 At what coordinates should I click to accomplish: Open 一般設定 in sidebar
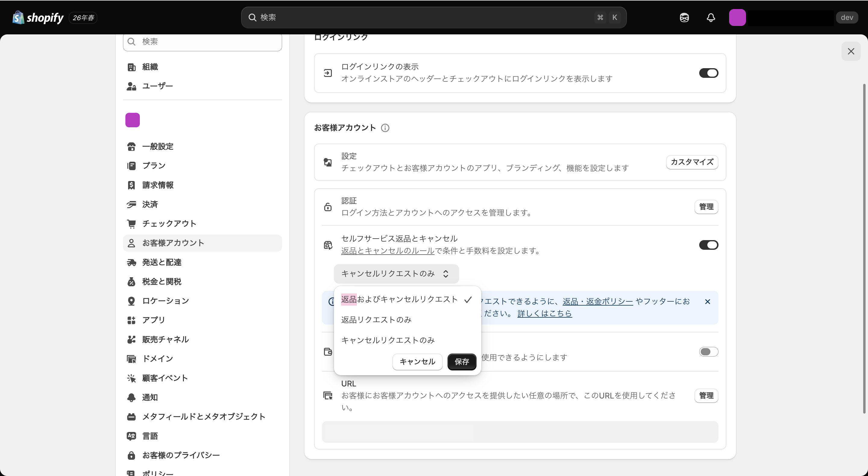[202, 147]
